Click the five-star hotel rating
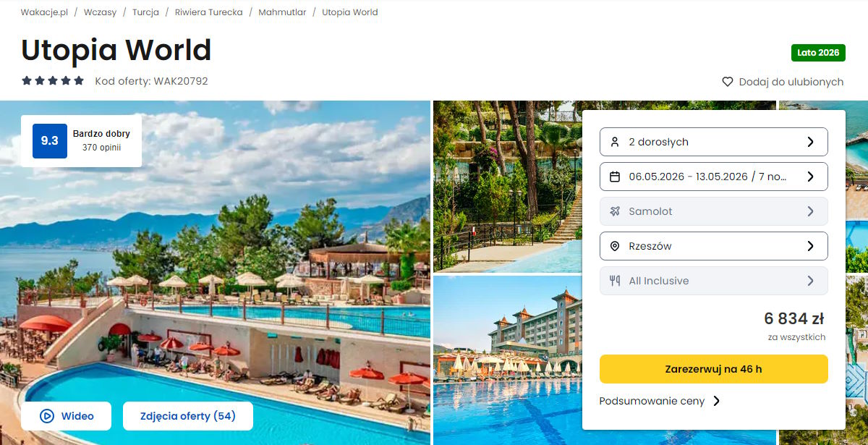The image size is (868, 445). pyautogui.click(x=53, y=81)
